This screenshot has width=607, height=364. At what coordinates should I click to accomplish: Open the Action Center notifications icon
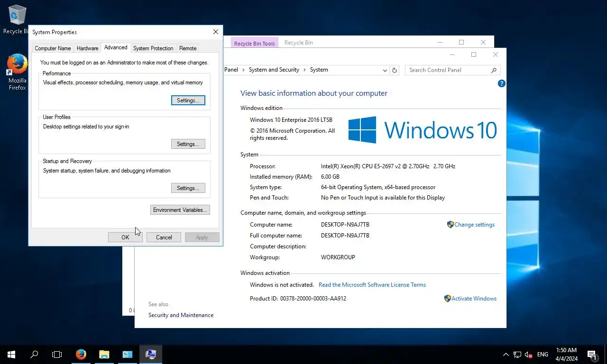pyautogui.click(x=592, y=354)
